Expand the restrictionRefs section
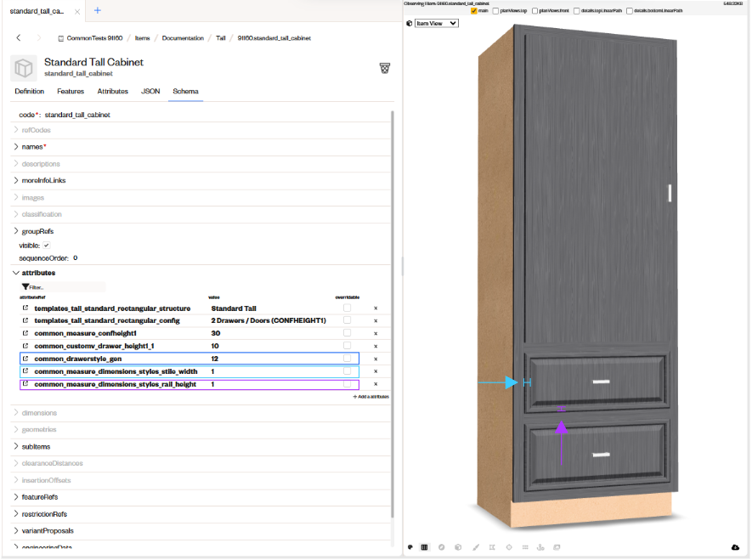Image resolution: width=752 pixels, height=560 pixels. (x=16, y=514)
